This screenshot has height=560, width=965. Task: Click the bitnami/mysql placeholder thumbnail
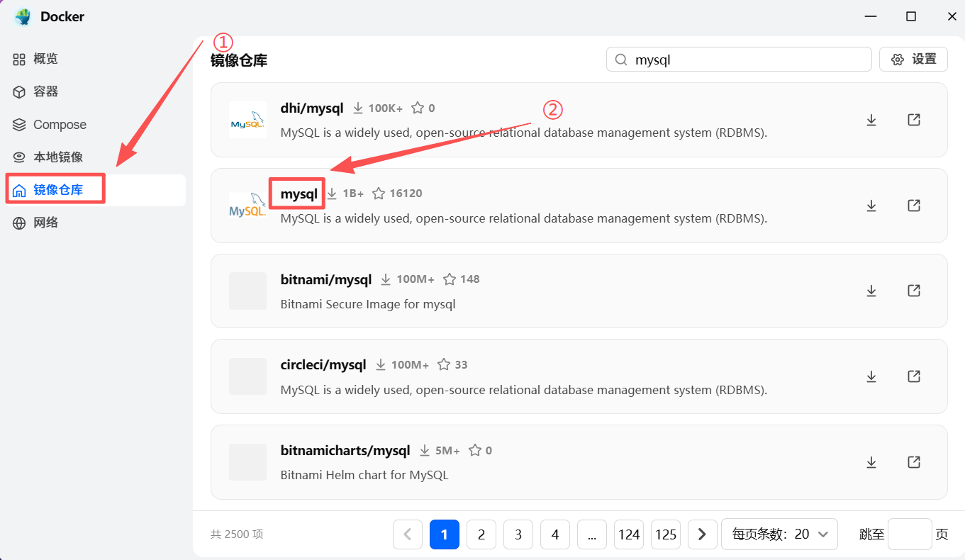point(247,291)
